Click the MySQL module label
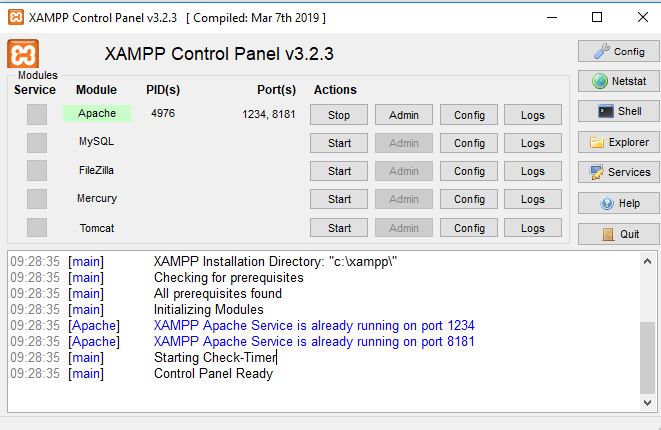 point(96,141)
